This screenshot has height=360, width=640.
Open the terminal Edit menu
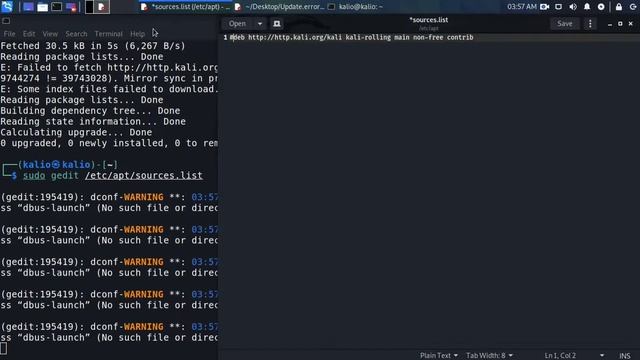(x=29, y=34)
